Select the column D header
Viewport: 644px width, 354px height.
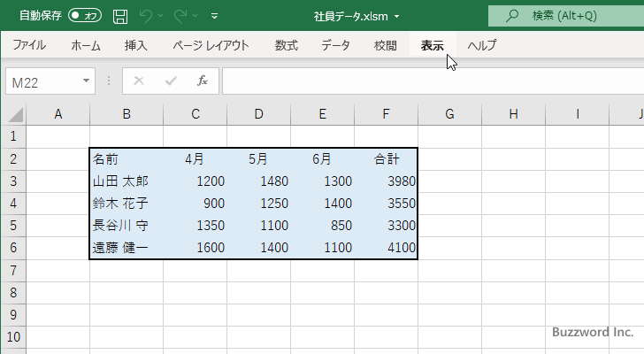pyautogui.click(x=258, y=113)
